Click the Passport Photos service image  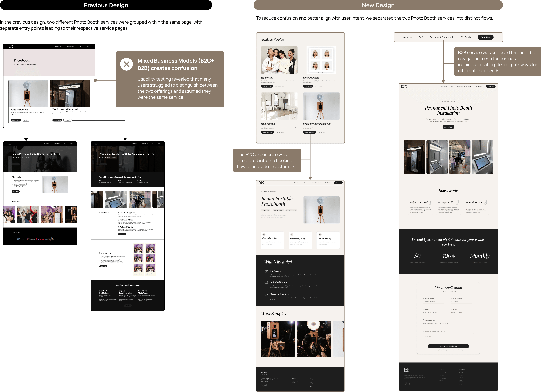(x=321, y=60)
